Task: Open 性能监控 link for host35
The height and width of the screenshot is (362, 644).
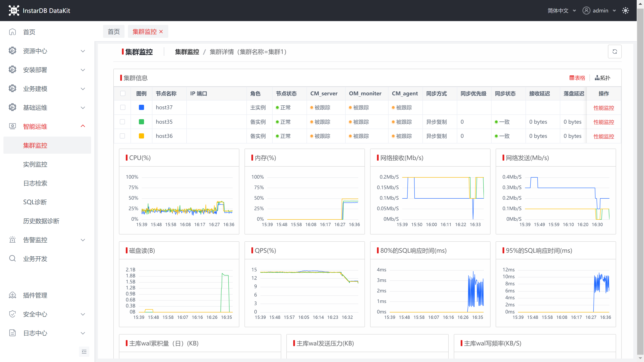Action: pyautogui.click(x=604, y=122)
